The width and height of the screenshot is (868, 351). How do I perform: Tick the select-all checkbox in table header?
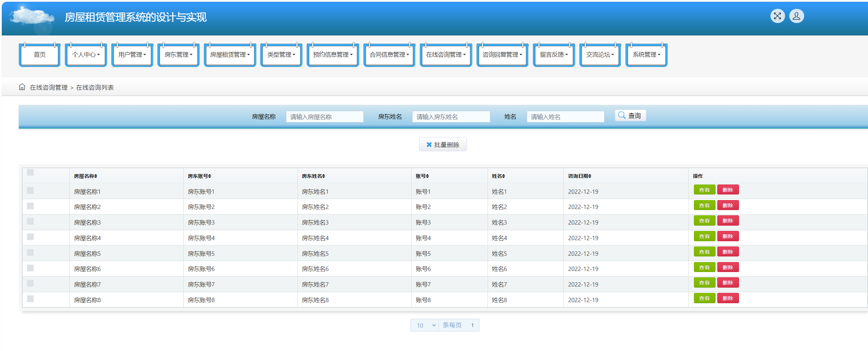point(30,172)
